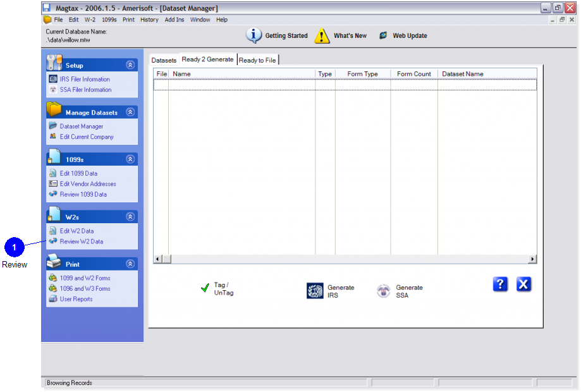Open the 1099s menu
The height and width of the screenshot is (392, 581).
click(109, 20)
